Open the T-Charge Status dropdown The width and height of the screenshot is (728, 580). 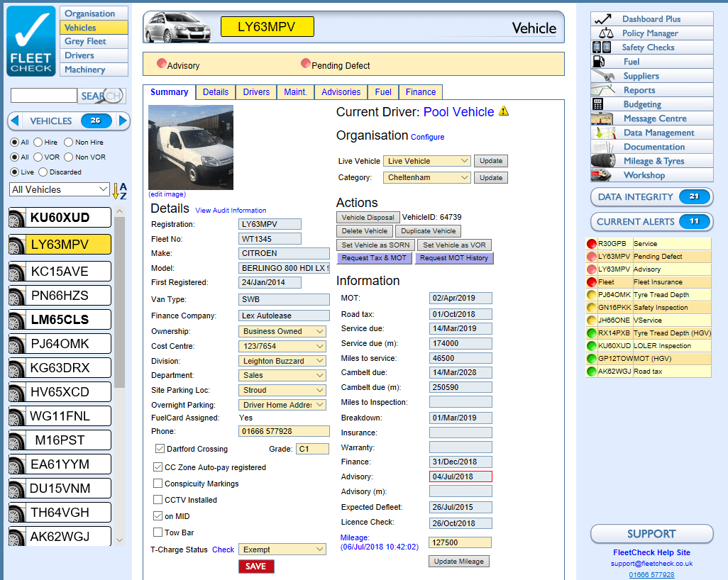tap(282, 549)
